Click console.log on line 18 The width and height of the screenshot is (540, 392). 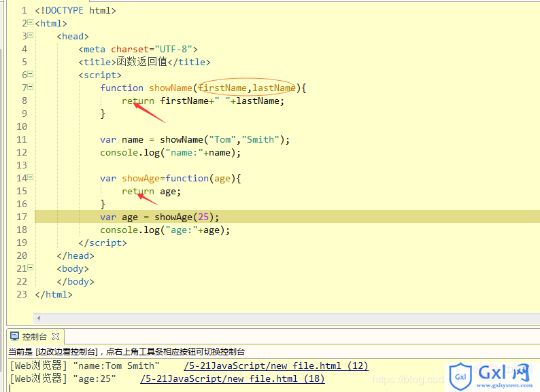(130, 230)
